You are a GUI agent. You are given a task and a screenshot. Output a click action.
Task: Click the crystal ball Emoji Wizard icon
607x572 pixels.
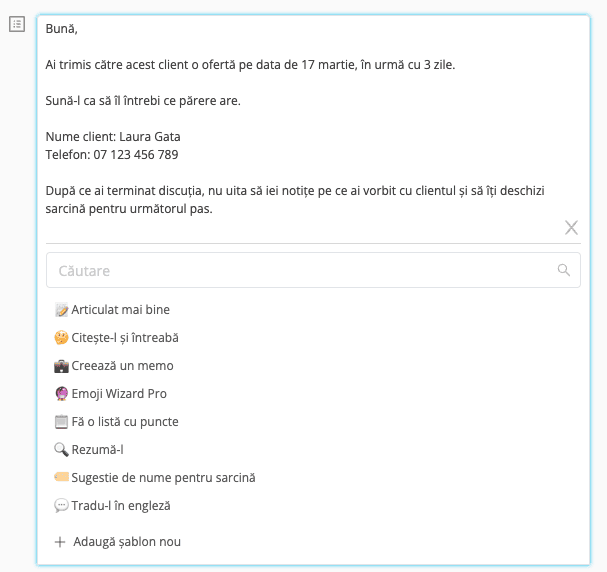[x=61, y=394]
